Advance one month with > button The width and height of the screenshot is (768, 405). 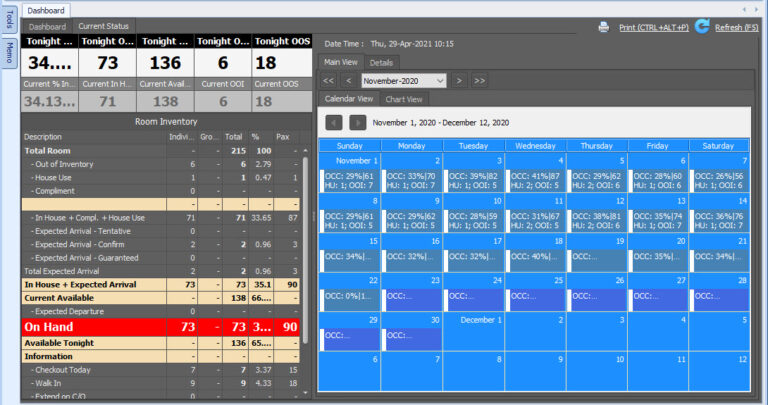tap(459, 80)
